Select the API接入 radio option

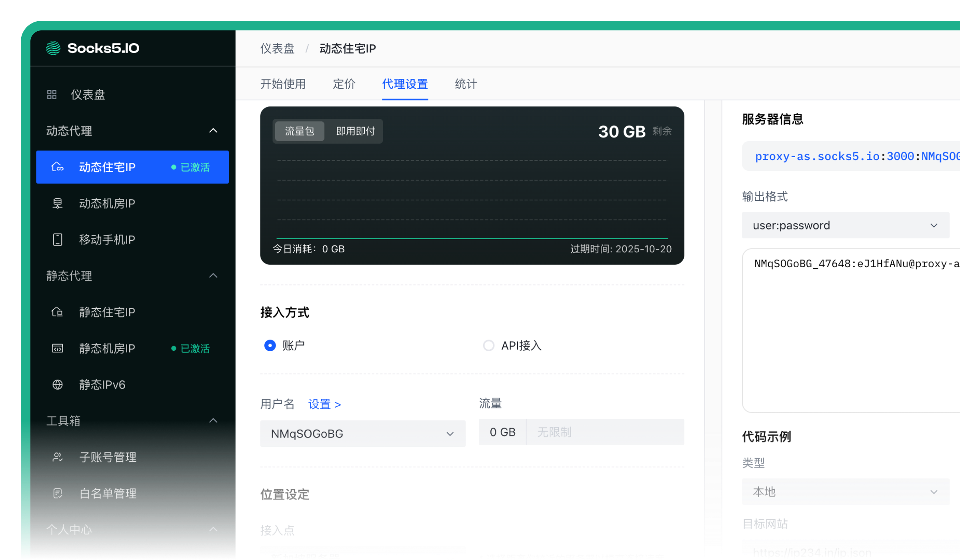(488, 346)
